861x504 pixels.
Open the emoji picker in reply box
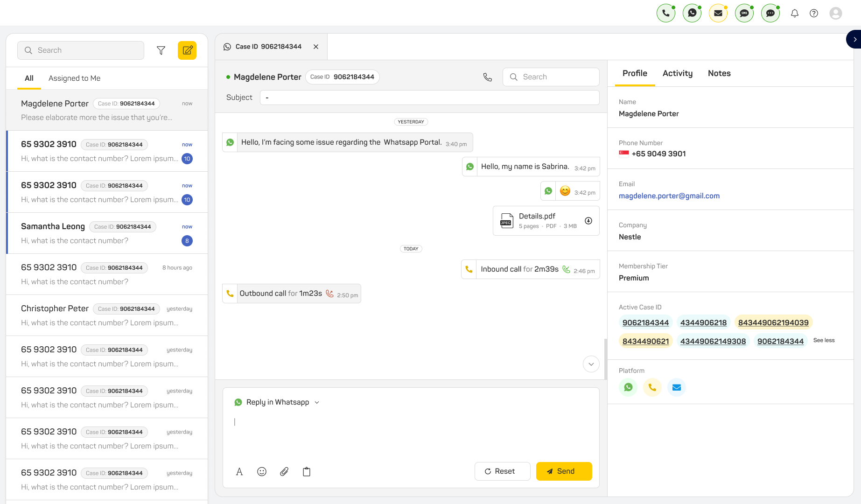262,472
